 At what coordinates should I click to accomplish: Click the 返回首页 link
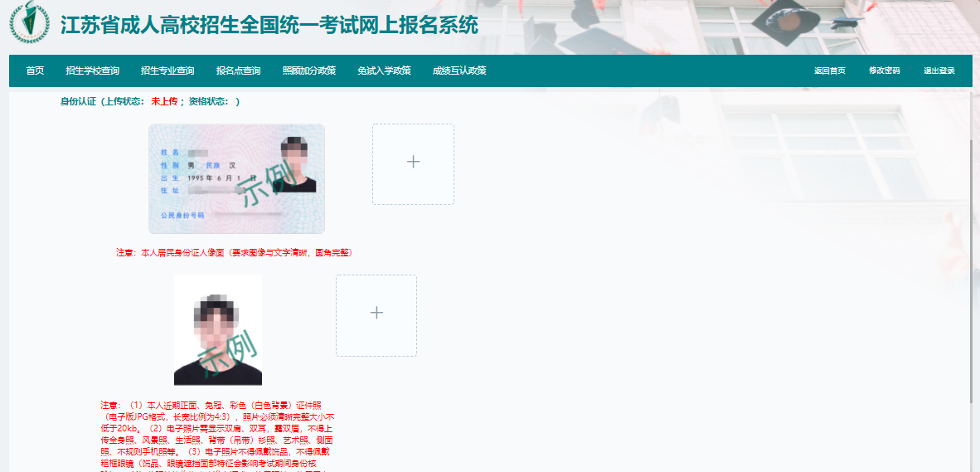point(829,71)
